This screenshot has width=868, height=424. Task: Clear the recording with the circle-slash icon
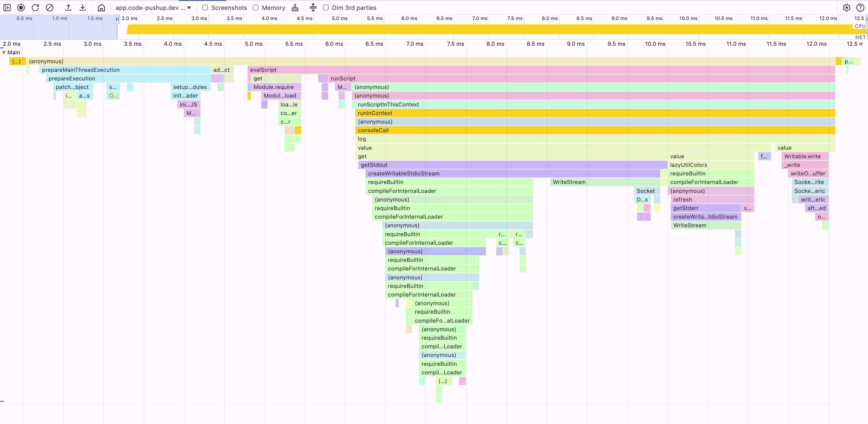[x=50, y=7]
